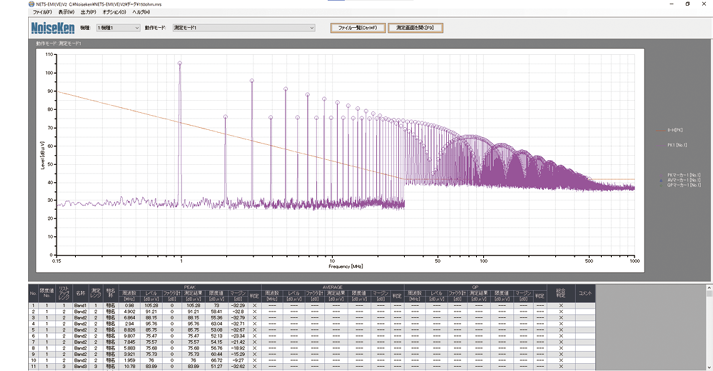The height and width of the screenshot is (371, 713).
Task: Expand the 動作モード dropdown showing 測定モード1
Action: point(244,28)
